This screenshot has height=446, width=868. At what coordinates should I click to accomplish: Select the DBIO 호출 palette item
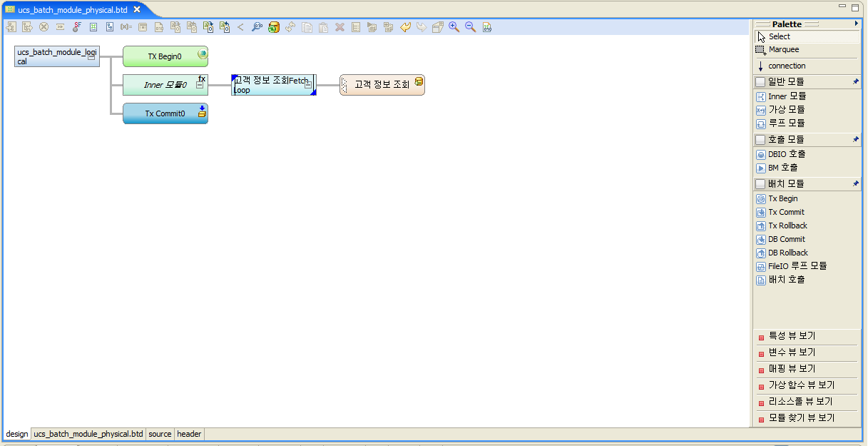coord(782,153)
